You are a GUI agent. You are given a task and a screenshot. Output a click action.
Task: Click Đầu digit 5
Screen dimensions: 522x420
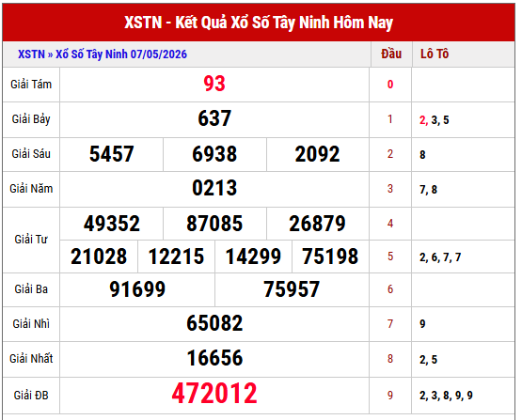(x=390, y=257)
